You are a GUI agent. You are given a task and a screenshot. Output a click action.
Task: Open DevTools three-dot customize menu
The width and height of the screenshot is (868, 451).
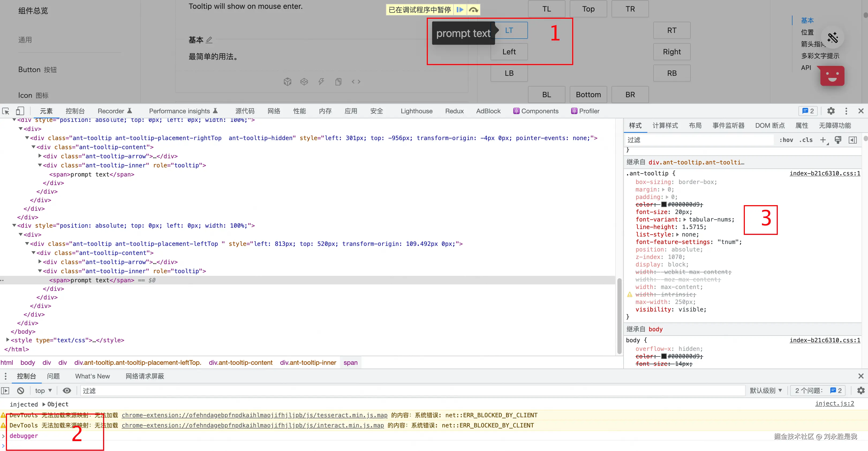(x=846, y=111)
